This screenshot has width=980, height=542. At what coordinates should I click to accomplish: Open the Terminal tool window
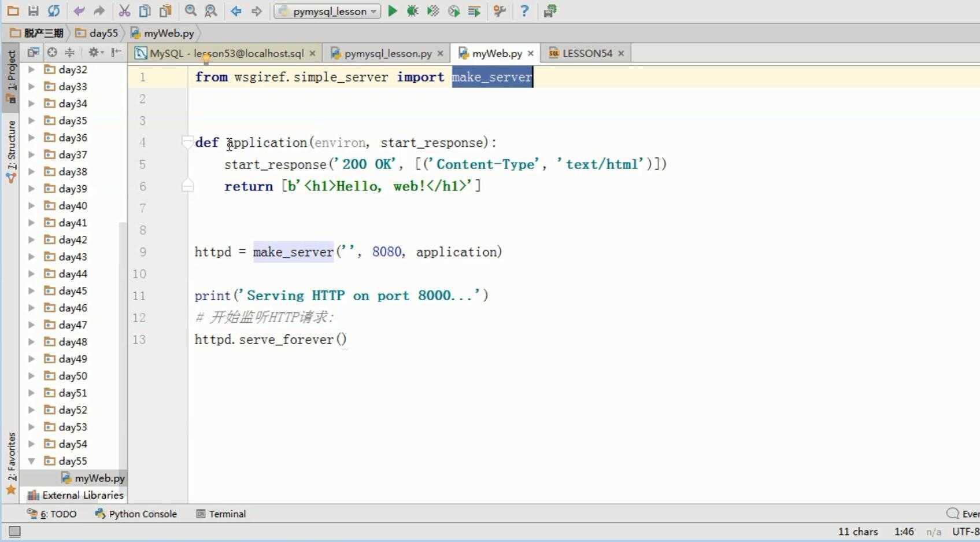click(221, 514)
